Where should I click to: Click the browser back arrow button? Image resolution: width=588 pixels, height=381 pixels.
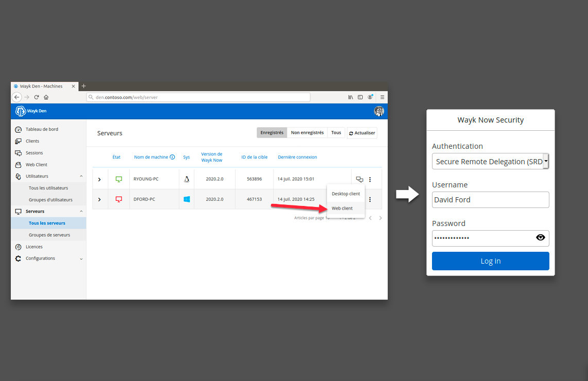17,97
